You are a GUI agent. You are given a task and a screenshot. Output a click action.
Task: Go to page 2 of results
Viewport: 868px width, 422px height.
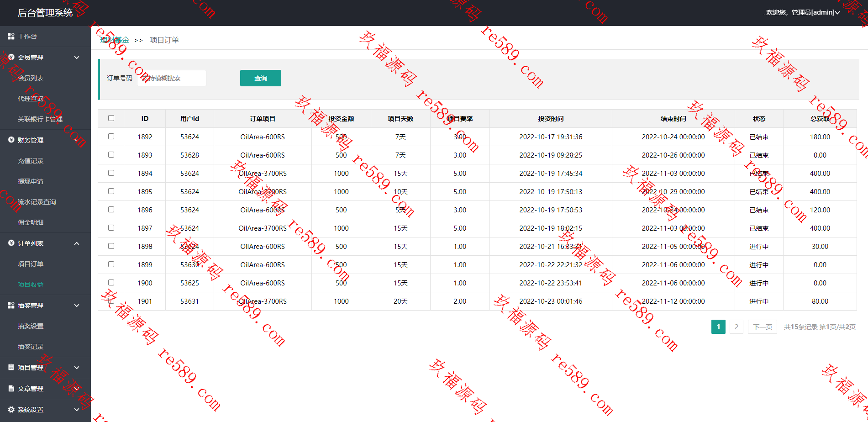736,327
